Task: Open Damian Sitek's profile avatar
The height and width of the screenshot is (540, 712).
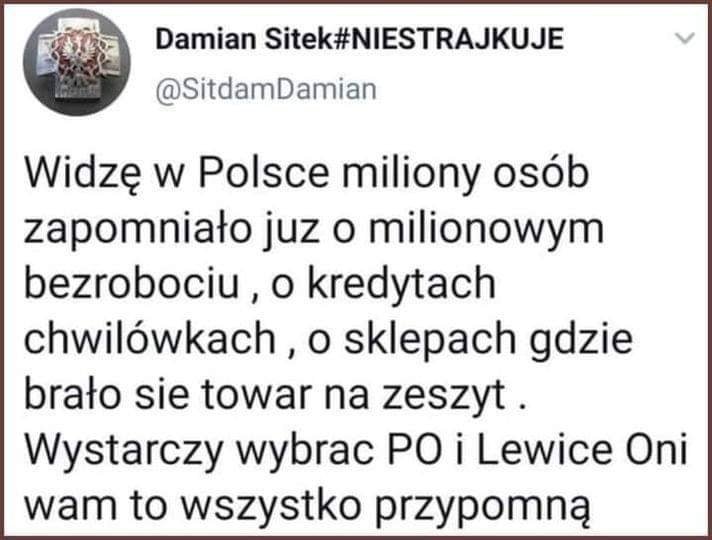Action: coord(77,62)
